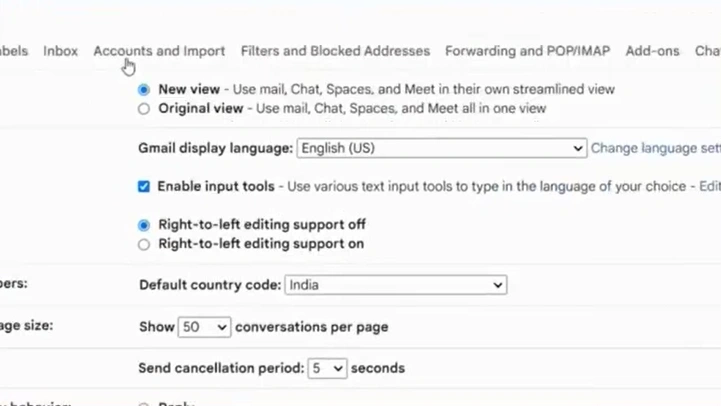Click the "Default country code:" label
Viewport: 721px width, 406px height.
(210, 285)
